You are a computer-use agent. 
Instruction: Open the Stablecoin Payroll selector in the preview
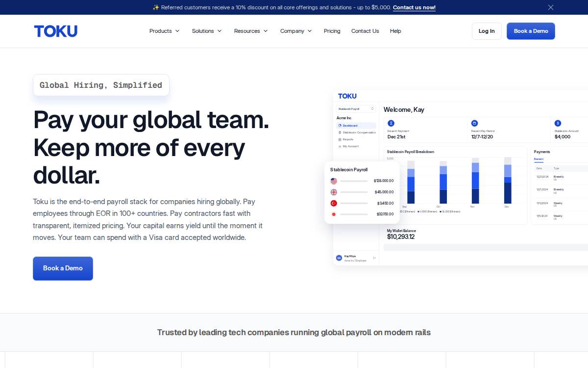coord(356,109)
